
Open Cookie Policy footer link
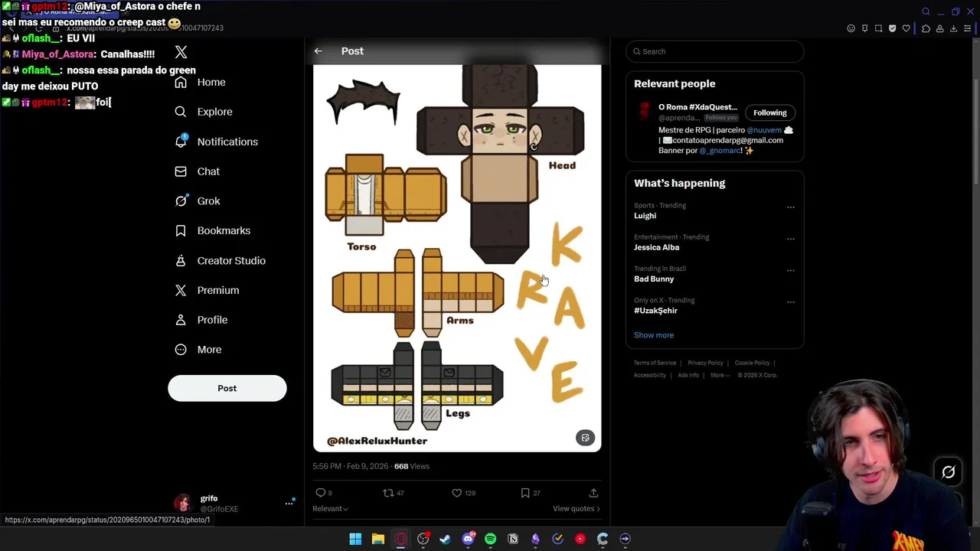coord(752,363)
